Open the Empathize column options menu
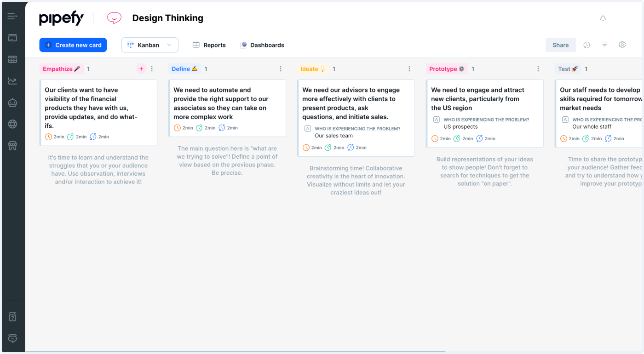 (152, 69)
